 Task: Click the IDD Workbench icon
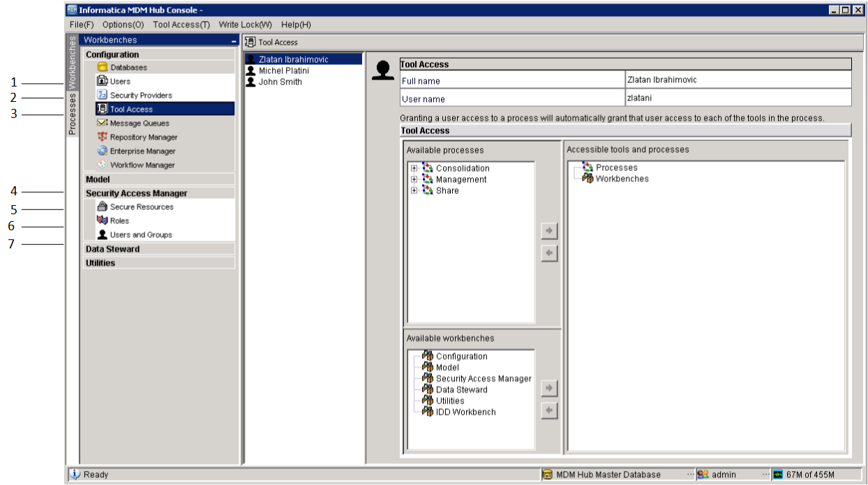click(x=428, y=412)
